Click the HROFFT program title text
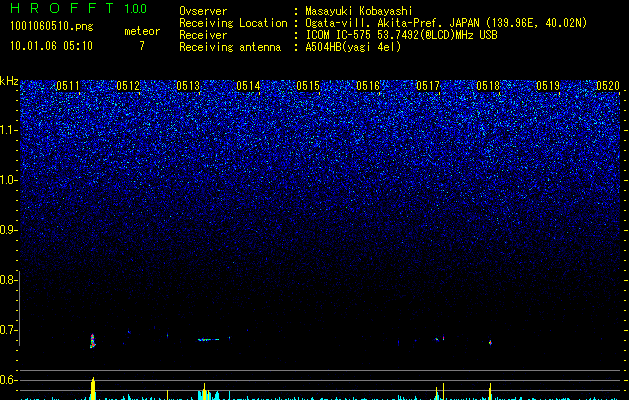 (x=62, y=8)
